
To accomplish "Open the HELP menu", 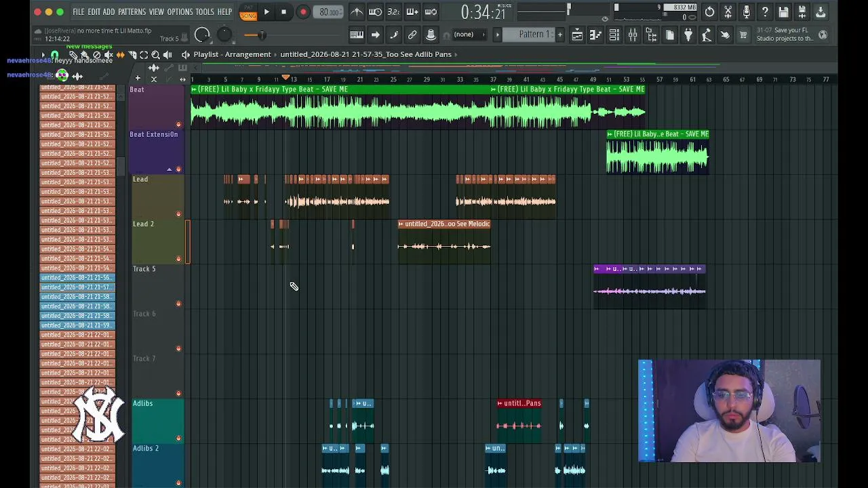I will click(x=224, y=12).
